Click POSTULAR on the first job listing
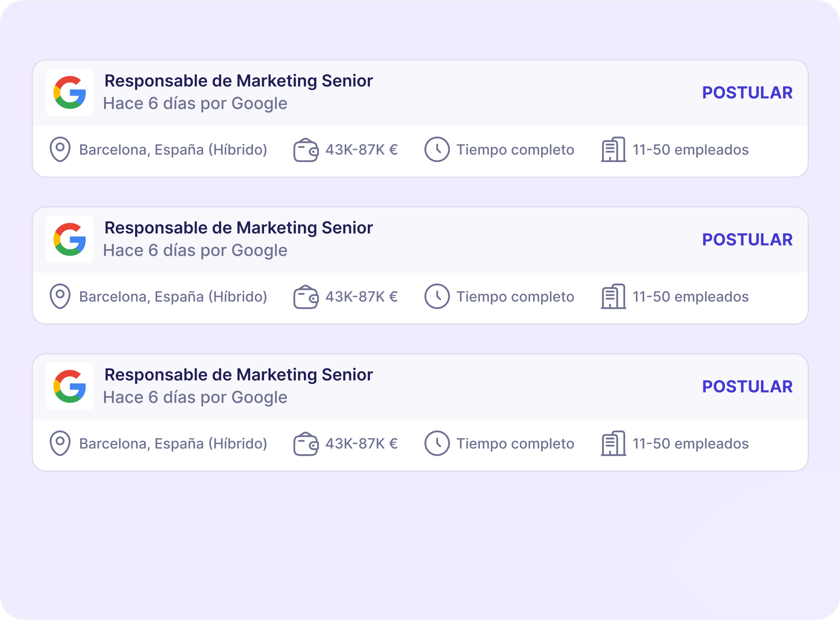The width and height of the screenshot is (840, 620). tap(747, 92)
